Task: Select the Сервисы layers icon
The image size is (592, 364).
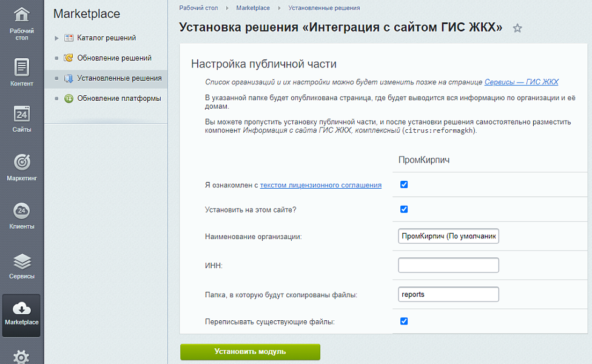Action: (x=21, y=261)
